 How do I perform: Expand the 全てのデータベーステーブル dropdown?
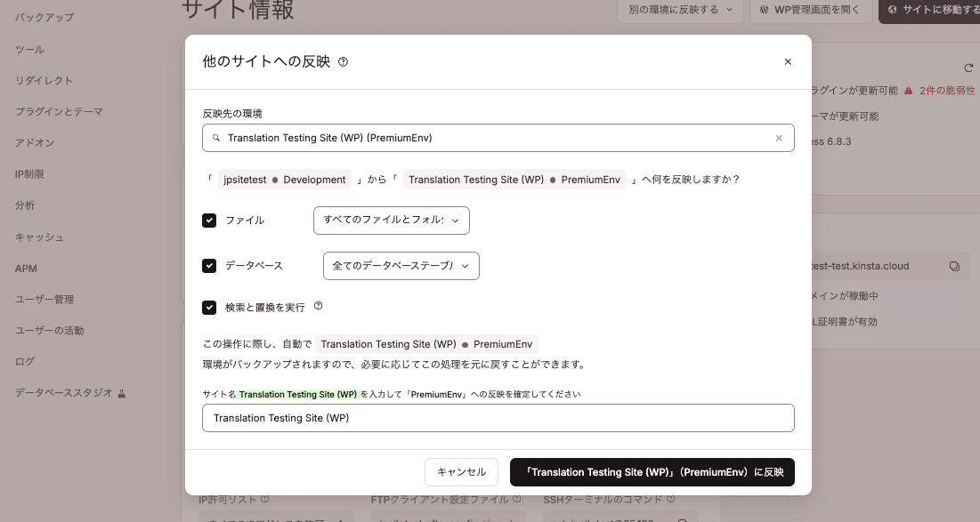[401, 265]
